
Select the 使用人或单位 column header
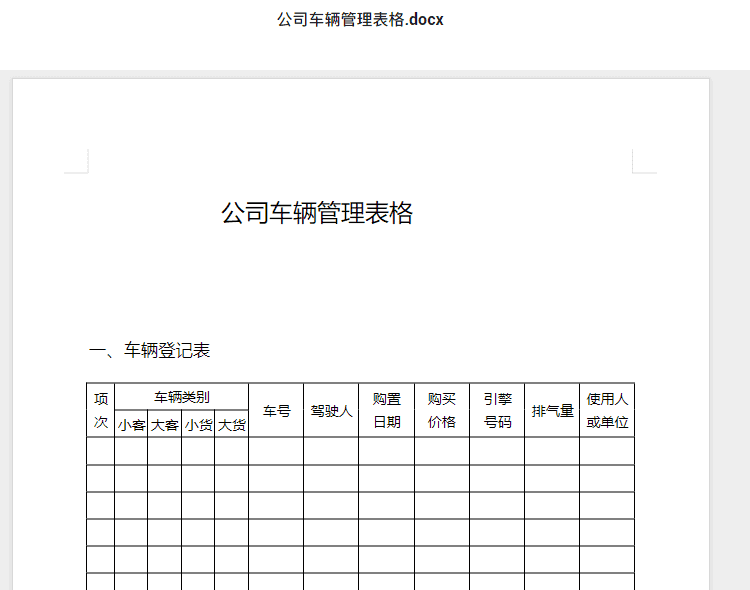pyautogui.click(x=607, y=410)
